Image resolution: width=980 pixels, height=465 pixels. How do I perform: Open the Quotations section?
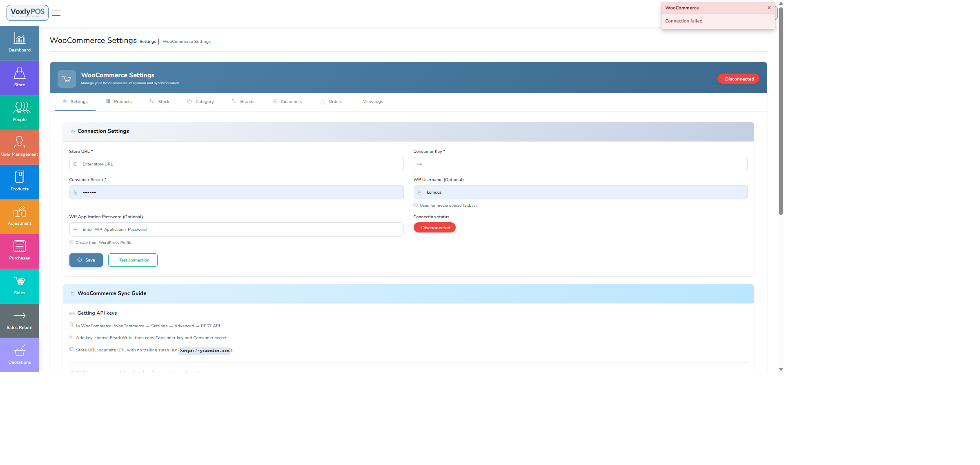coord(19,355)
